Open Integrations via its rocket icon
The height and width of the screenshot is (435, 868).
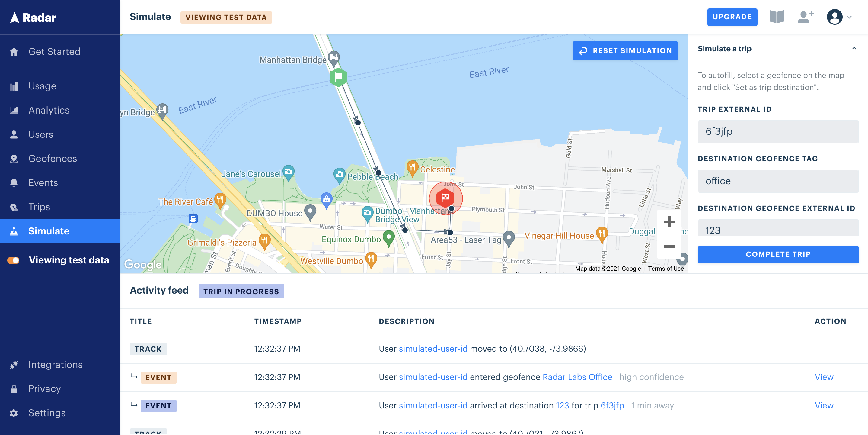(14, 365)
